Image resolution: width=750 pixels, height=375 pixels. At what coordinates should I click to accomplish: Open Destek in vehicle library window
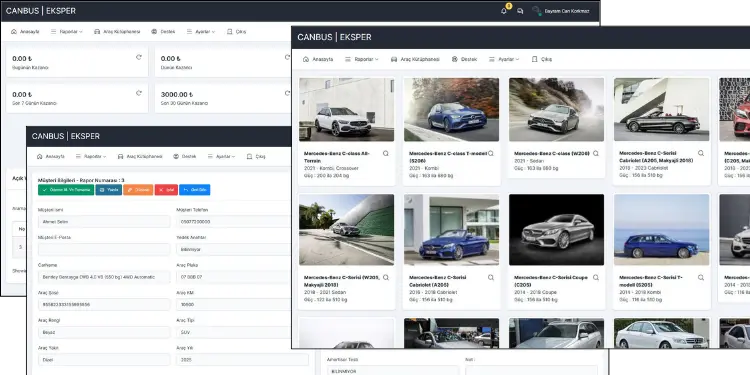[464, 59]
